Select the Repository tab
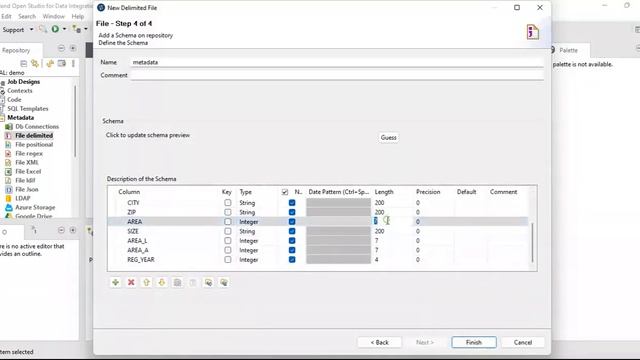The width and height of the screenshot is (640, 360). 16,50
